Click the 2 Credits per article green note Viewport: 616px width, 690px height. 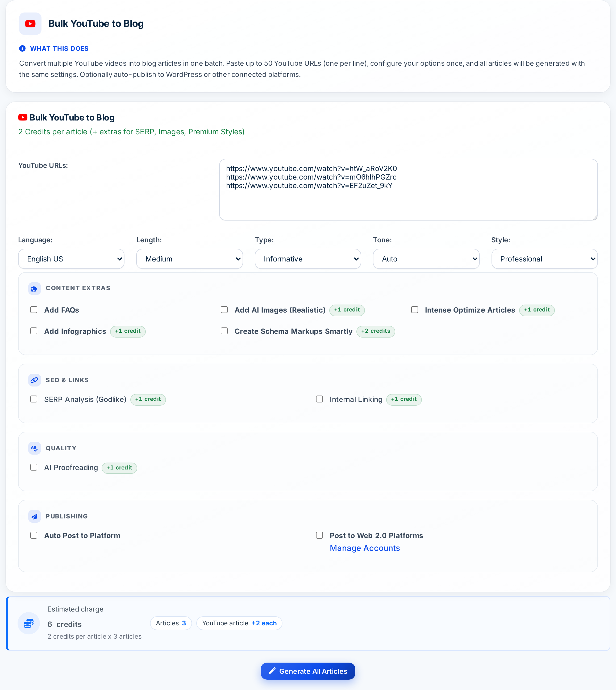[131, 132]
